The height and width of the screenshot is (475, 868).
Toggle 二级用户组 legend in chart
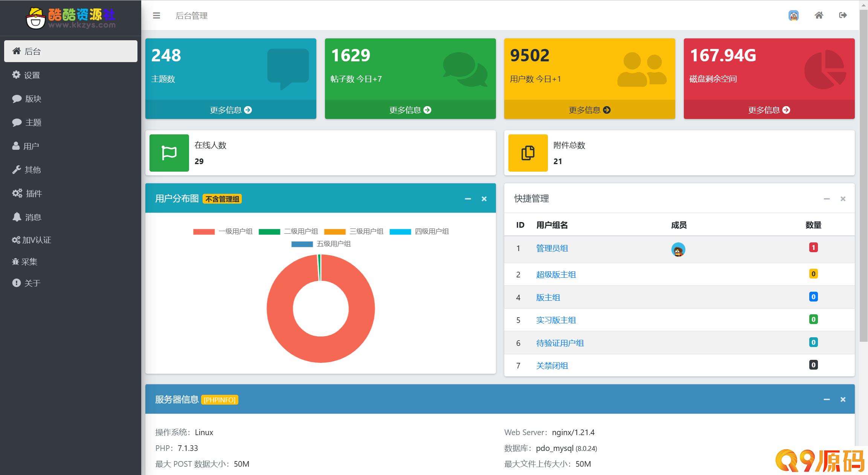288,231
